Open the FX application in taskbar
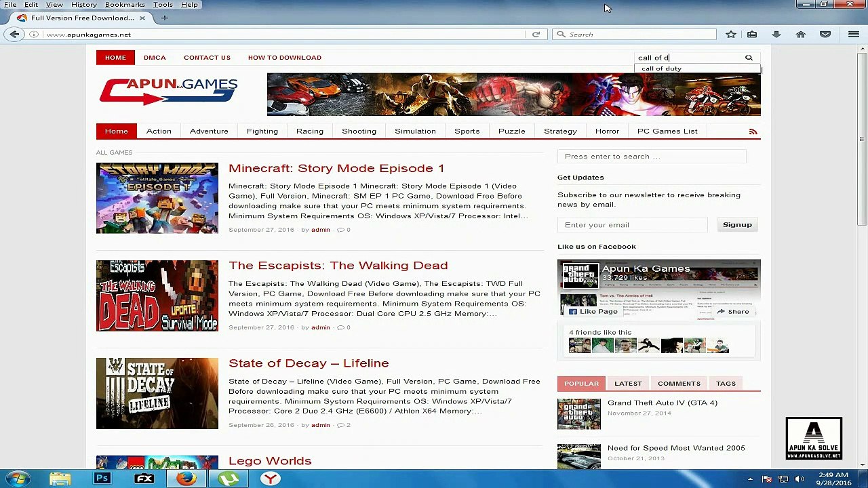This screenshot has height=488, width=868. [144, 479]
